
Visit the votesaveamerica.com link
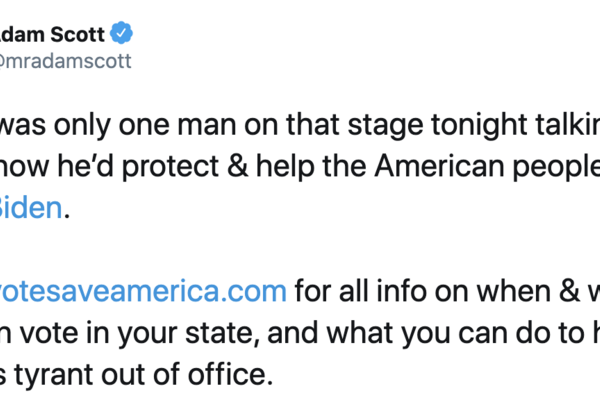[143, 293]
